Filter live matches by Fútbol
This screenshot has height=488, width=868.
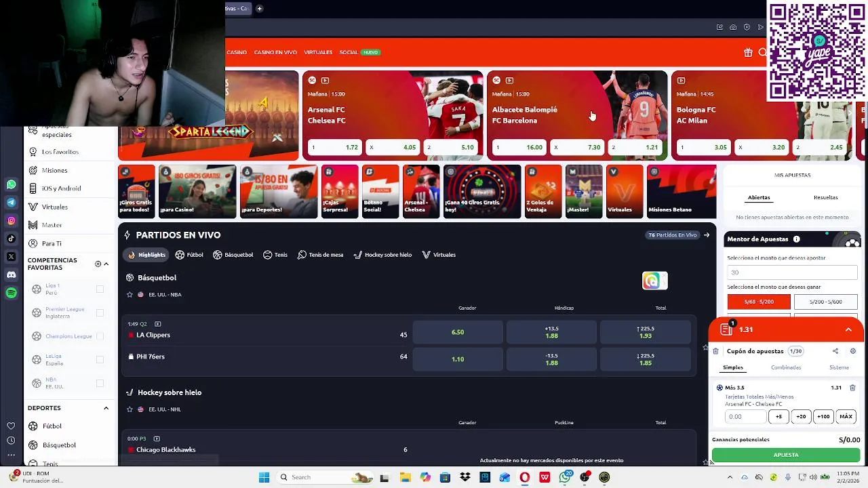point(189,255)
